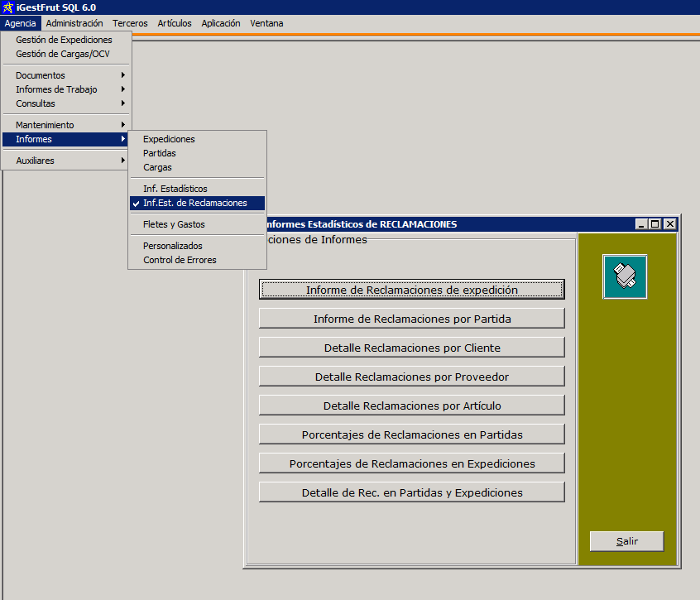This screenshot has height=600, width=700.
Task: Open the Administración menu
Action: click(x=74, y=23)
